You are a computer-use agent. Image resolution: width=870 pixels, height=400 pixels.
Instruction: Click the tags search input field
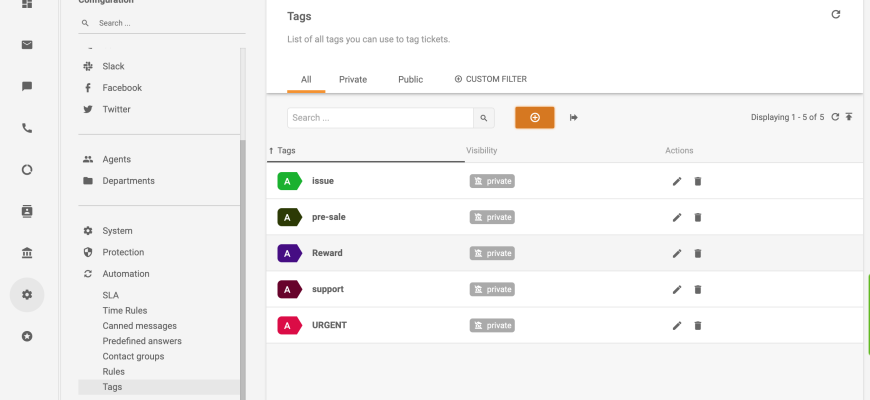[x=380, y=118]
